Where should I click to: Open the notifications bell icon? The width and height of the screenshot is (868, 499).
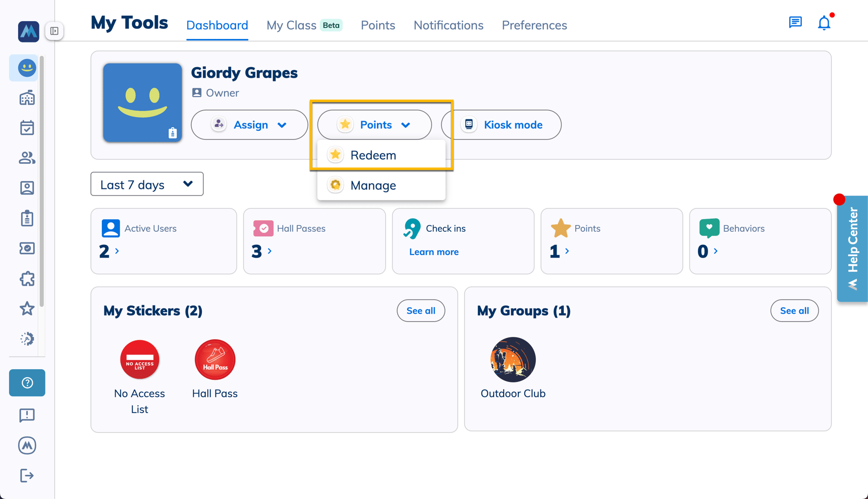[x=824, y=22]
